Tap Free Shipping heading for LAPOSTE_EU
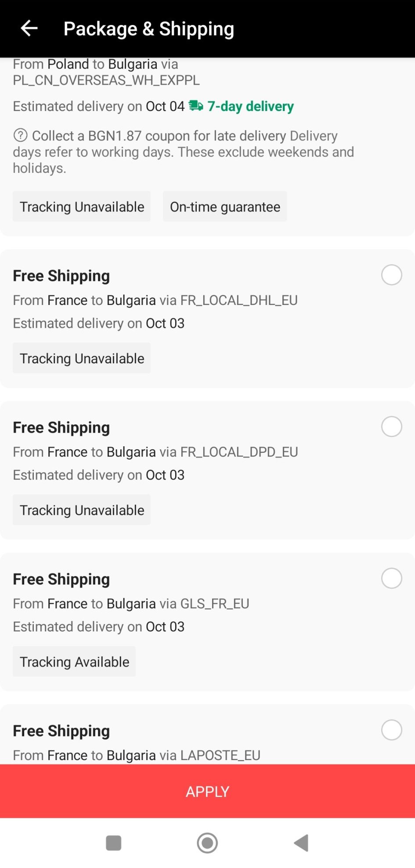 point(61,731)
